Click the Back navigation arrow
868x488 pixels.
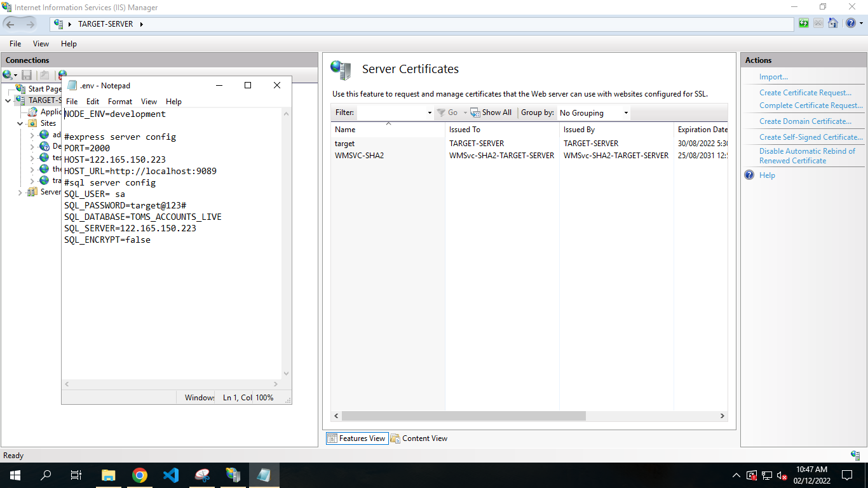(11, 24)
